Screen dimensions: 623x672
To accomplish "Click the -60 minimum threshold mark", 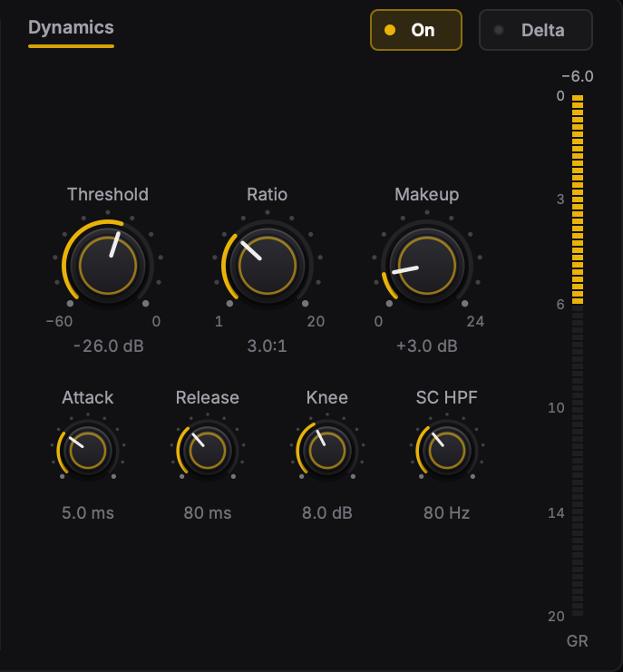I will point(59,321).
